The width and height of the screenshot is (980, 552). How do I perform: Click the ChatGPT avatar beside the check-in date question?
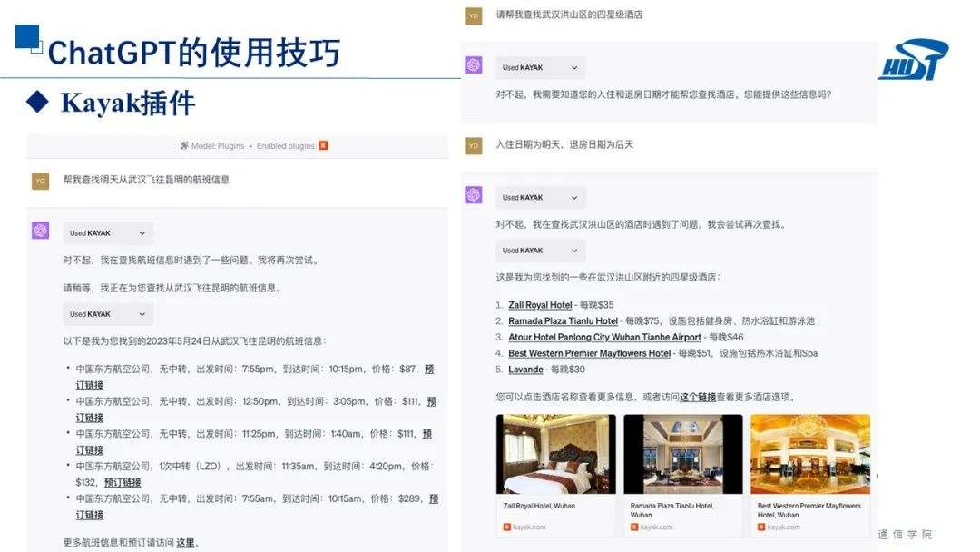[x=473, y=64]
